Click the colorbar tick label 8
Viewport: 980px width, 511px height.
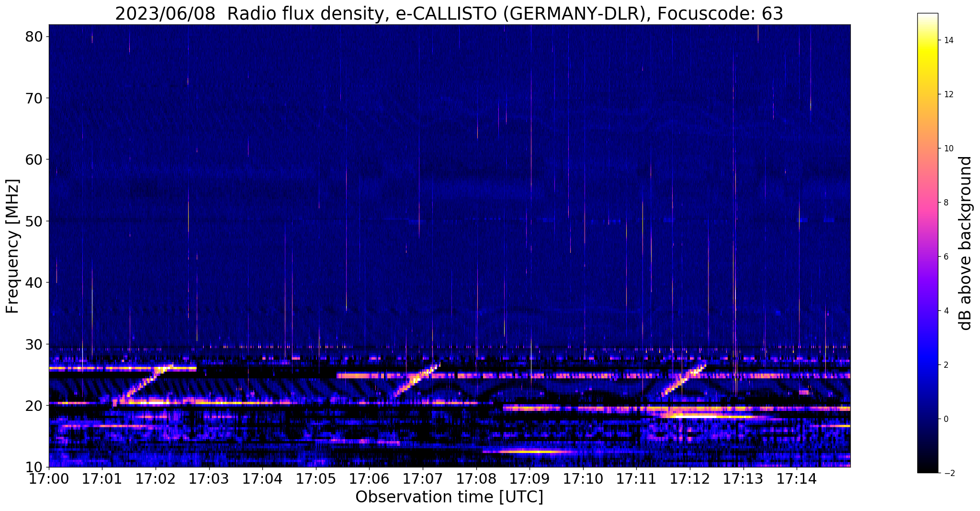[x=946, y=203]
